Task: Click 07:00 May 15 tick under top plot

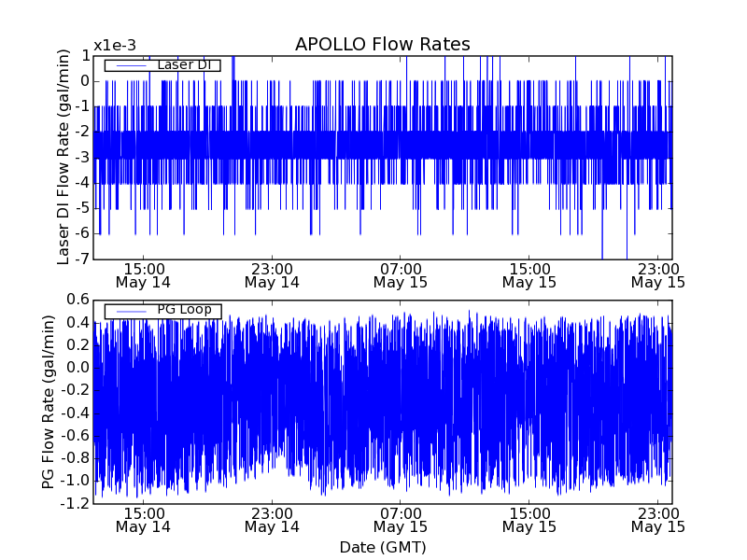Action: click(401, 273)
